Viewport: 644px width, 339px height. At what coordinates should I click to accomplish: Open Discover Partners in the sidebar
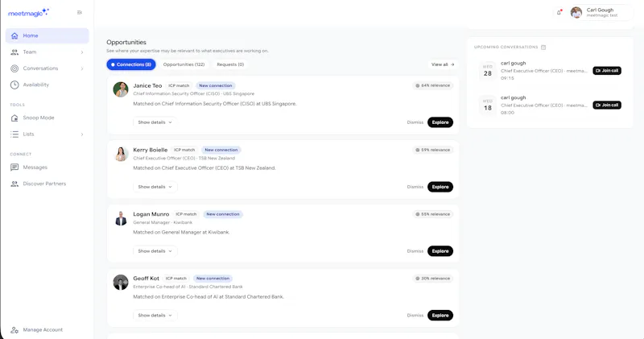click(47, 184)
